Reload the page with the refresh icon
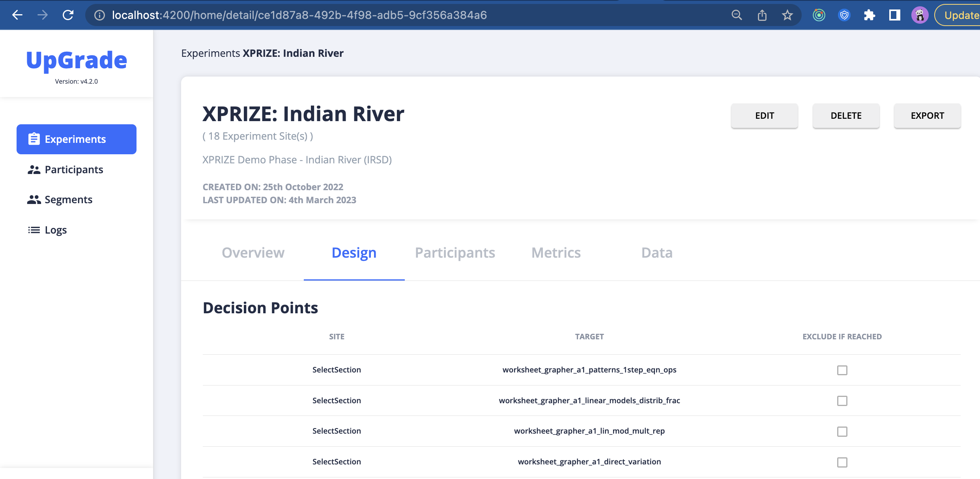This screenshot has height=479, width=980. 68,15
